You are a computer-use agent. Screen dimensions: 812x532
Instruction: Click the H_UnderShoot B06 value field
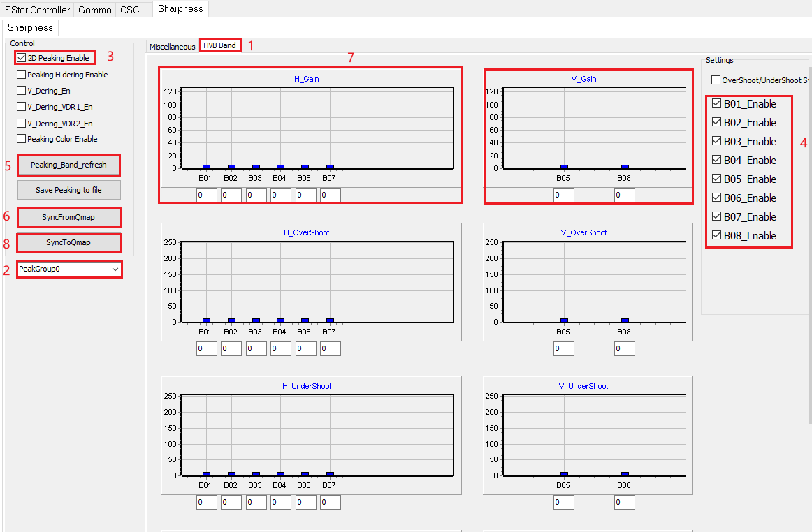click(x=306, y=502)
